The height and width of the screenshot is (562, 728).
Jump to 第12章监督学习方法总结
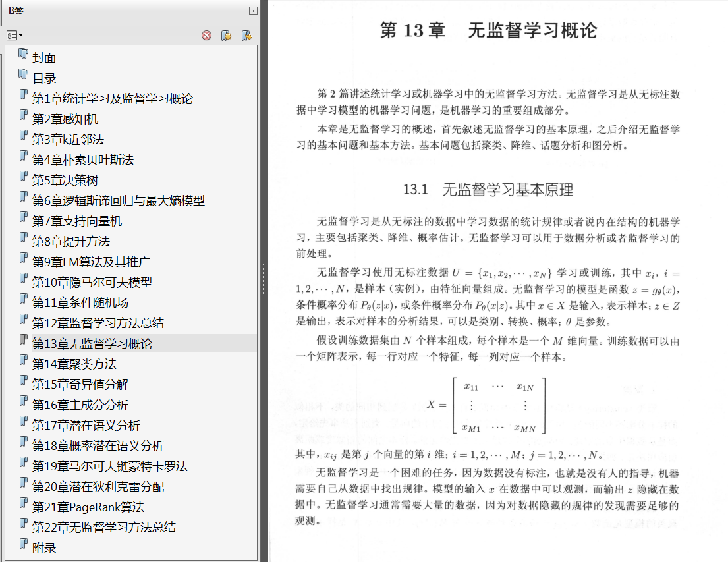98,323
